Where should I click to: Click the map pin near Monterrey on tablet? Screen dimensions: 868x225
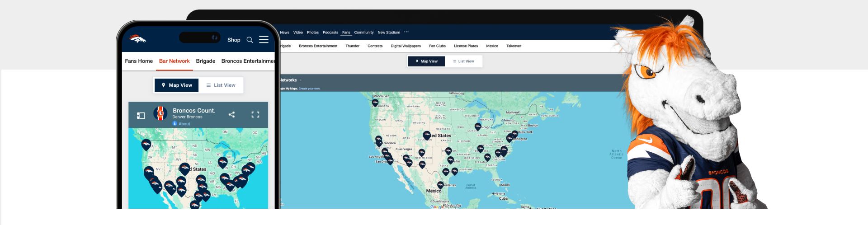(440, 185)
